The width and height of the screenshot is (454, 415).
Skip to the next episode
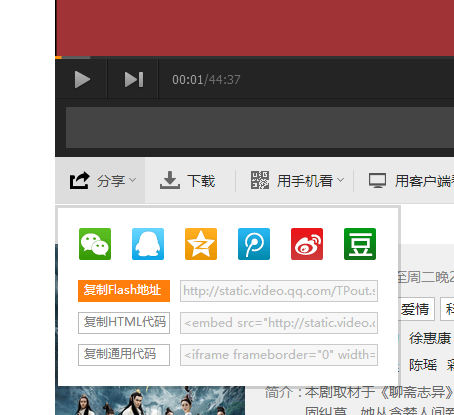(134, 80)
